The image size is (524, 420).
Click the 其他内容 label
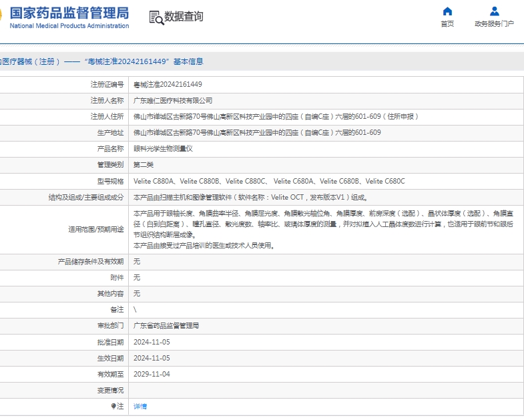click(110, 294)
